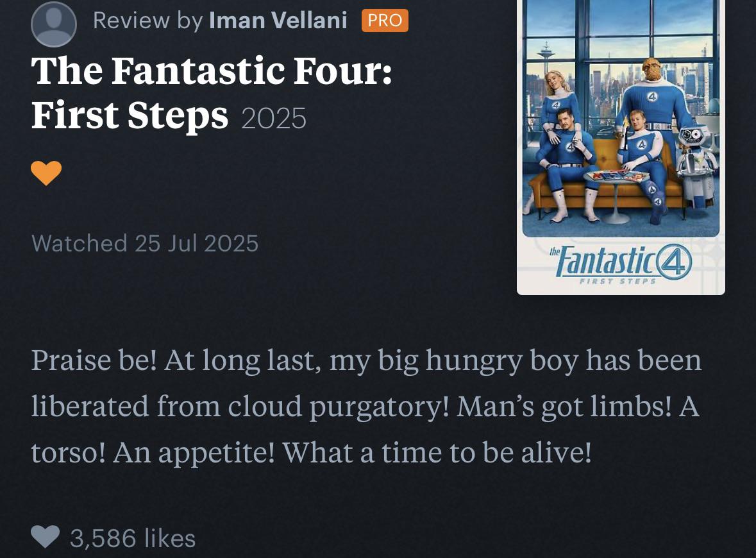This screenshot has width=756, height=558.
Task: Click the reviewer's profile avatar icon
Action: click(x=54, y=24)
